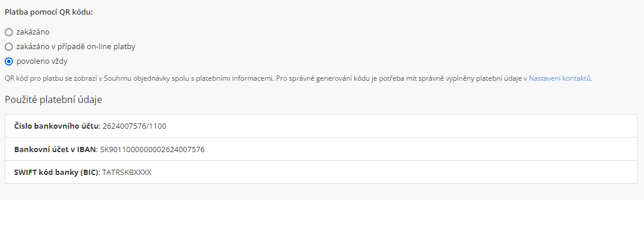The width and height of the screenshot is (644, 234).
Task: Click the "Bankovní účet v IBAN" label
Action: (x=54, y=149)
